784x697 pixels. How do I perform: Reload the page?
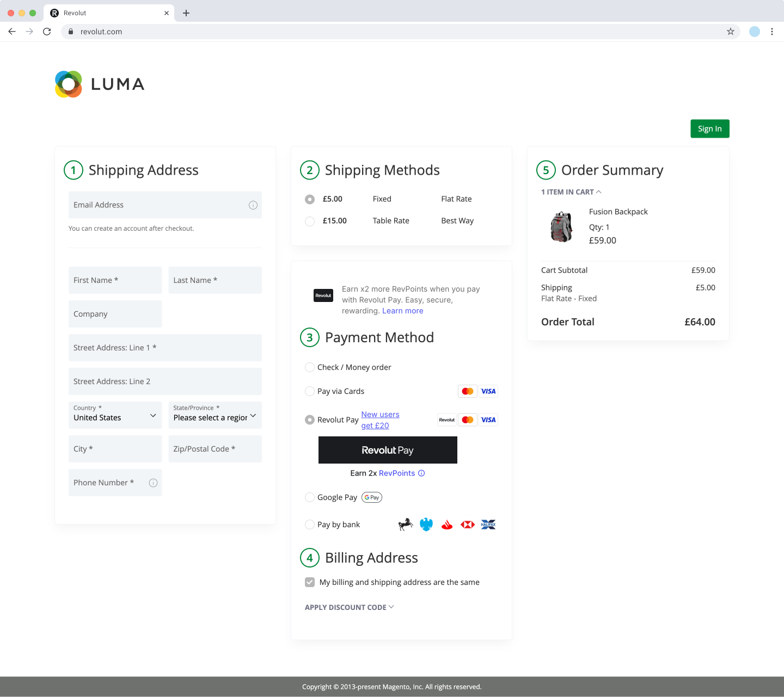point(47,32)
